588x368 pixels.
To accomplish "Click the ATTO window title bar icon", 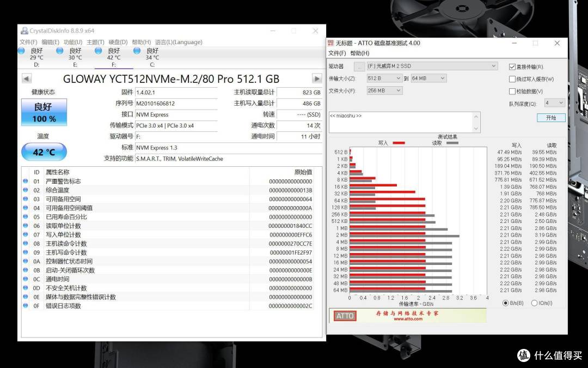I will pyautogui.click(x=331, y=43).
